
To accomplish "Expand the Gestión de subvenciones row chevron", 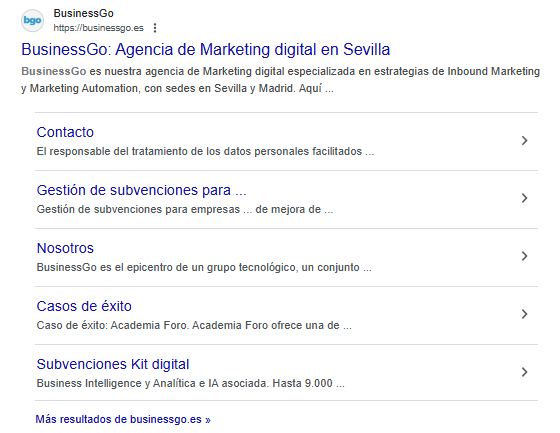I will coord(524,198).
